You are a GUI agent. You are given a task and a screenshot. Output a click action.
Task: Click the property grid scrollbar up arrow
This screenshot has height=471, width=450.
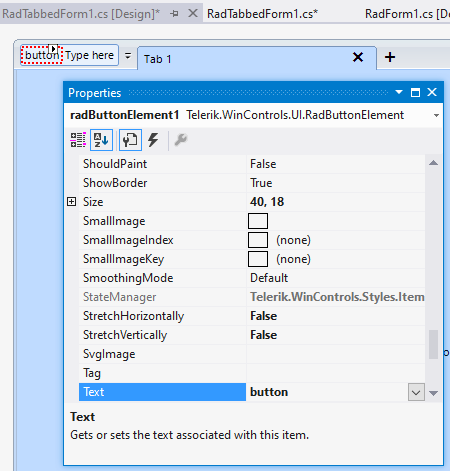click(x=433, y=163)
